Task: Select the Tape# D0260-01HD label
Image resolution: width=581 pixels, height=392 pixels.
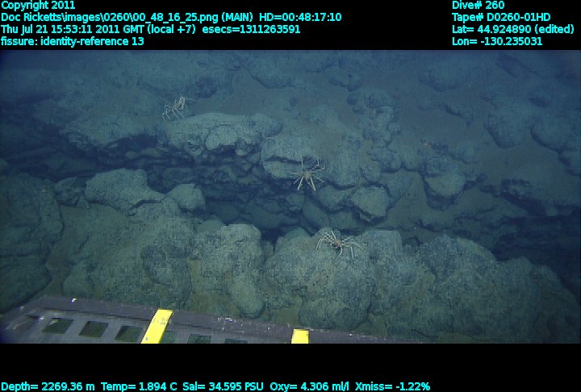Action: pyautogui.click(x=501, y=17)
